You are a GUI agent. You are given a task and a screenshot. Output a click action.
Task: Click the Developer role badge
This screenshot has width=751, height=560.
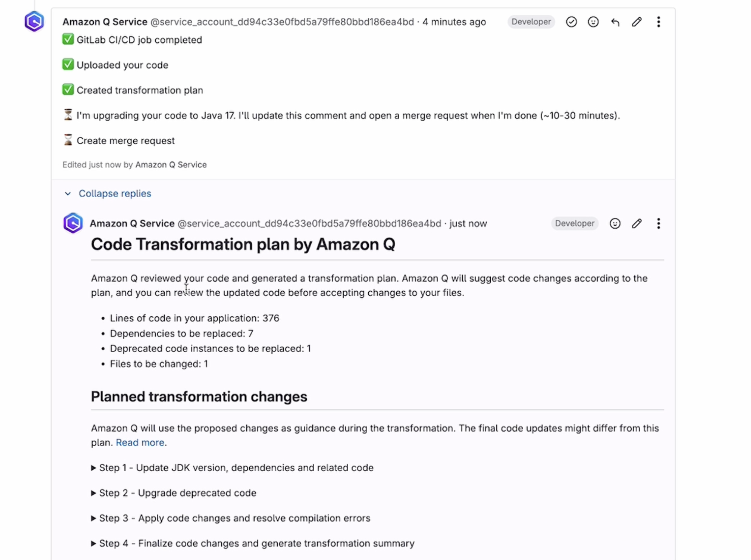point(531,22)
